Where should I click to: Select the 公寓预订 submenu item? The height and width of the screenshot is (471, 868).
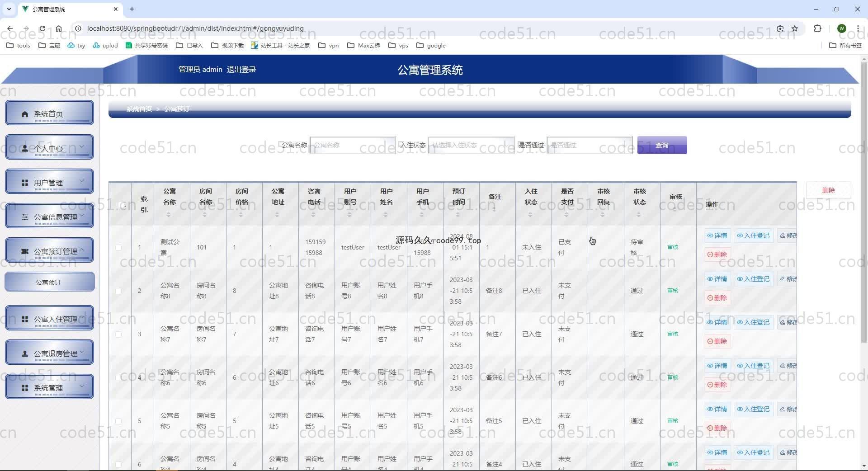coord(49,282)
